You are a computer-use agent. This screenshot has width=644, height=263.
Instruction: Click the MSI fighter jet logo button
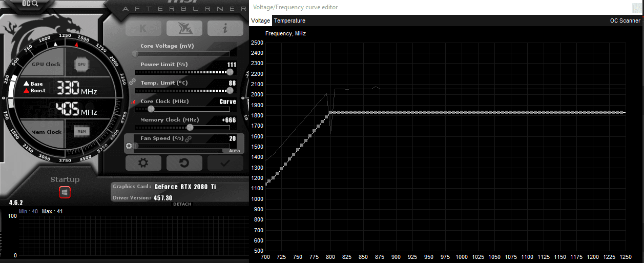(184, 28)
